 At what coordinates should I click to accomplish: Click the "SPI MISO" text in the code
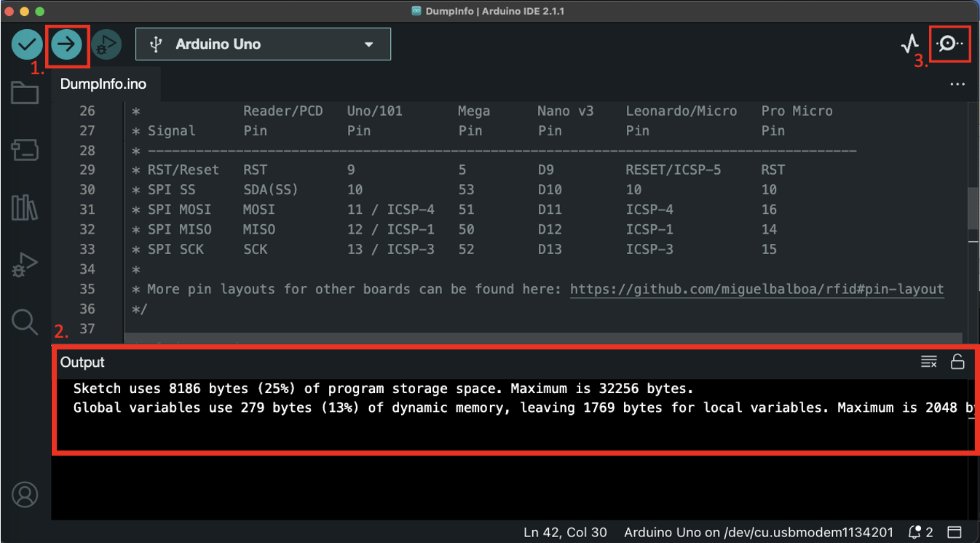(179, 229)
